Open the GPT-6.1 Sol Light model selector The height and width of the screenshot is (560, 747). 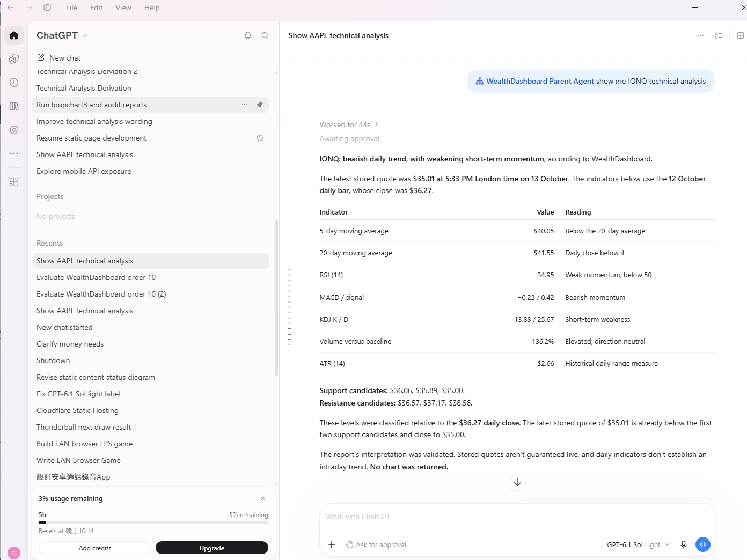[x=638, y=544]
